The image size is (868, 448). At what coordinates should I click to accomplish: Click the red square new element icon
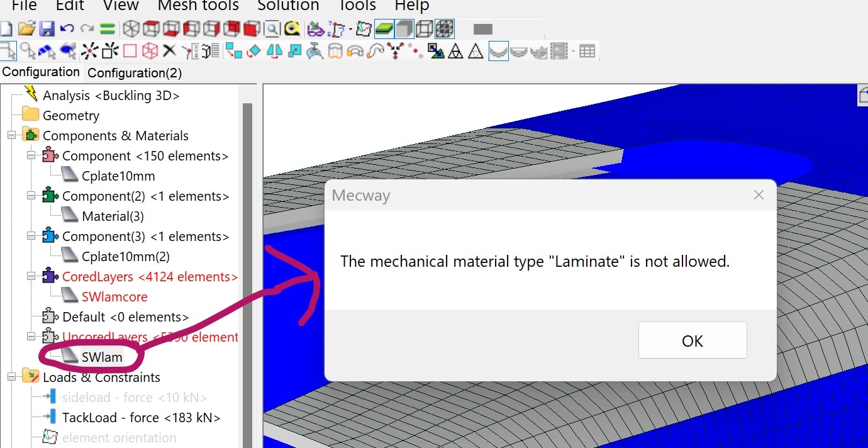pos(130,51)
